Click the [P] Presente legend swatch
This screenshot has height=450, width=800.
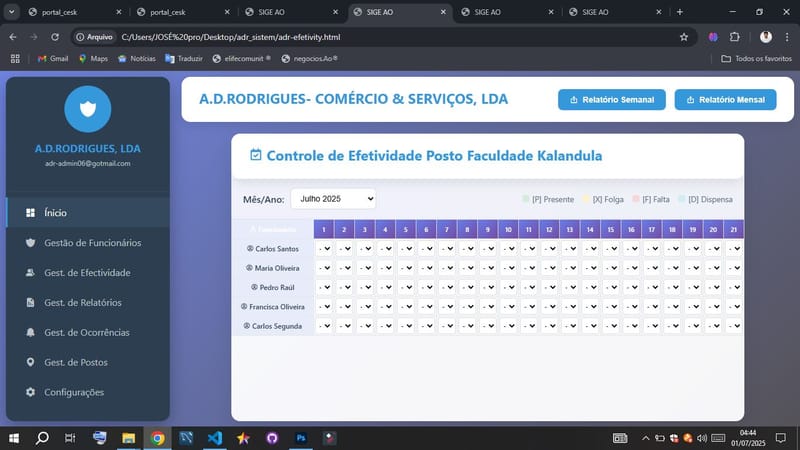526,199
